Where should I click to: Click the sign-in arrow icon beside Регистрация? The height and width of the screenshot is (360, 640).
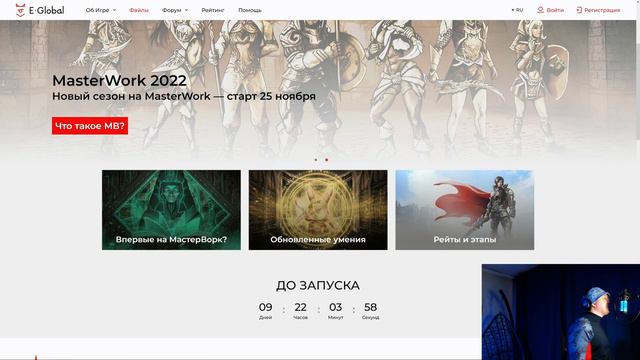pos(579,10)
